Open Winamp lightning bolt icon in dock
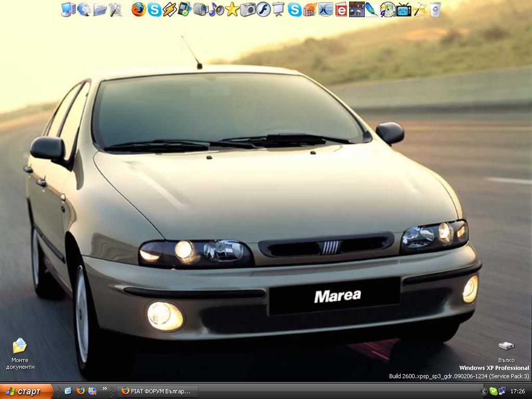This screenshot has height=399, width=532. click(x=170, y=9)
